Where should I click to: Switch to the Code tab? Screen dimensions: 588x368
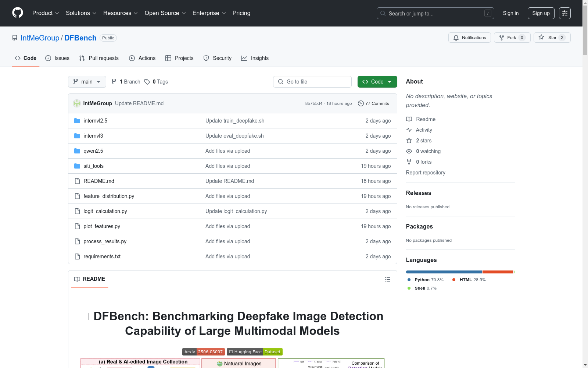[26, 58]
